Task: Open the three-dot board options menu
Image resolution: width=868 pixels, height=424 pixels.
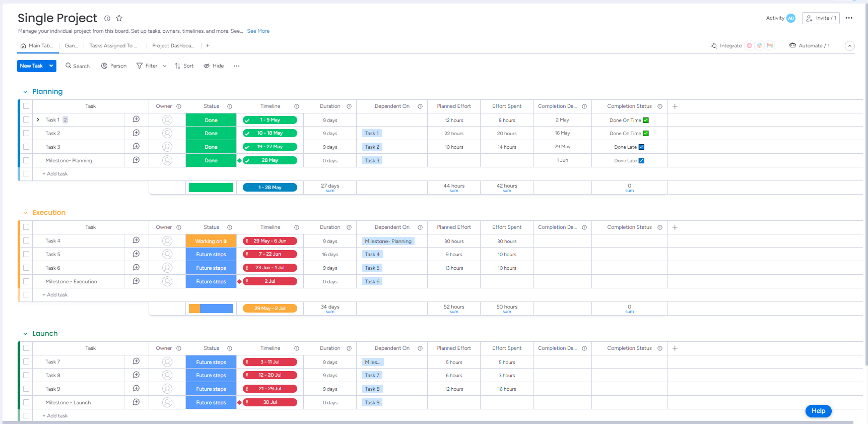Action: click(849, 18)
